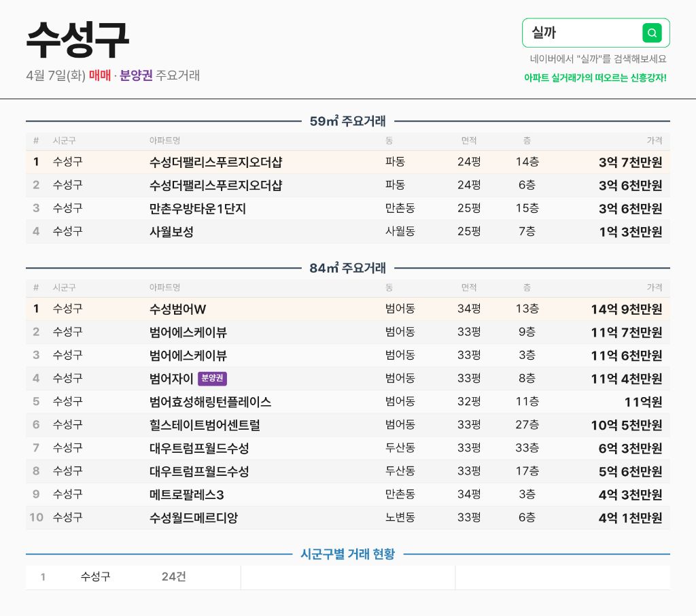The width and height of the screenshot is (696, 616).
Task: Click the 시군구별 거래 현황 section heading
Action: coord(347,554)
